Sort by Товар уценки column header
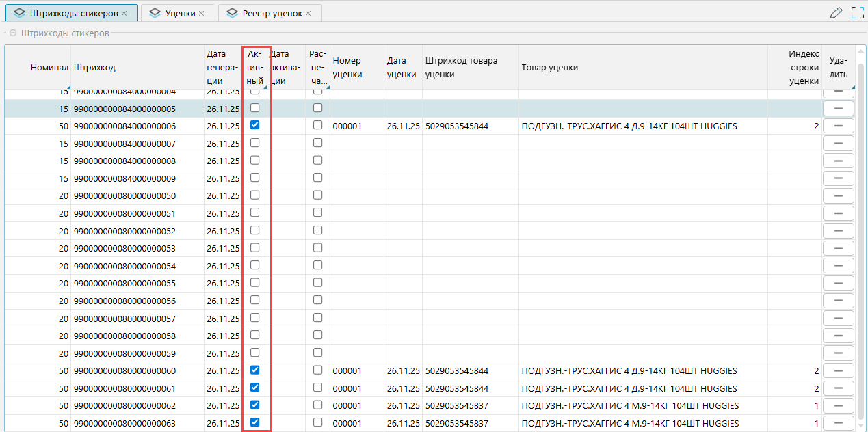 (549, 67)
